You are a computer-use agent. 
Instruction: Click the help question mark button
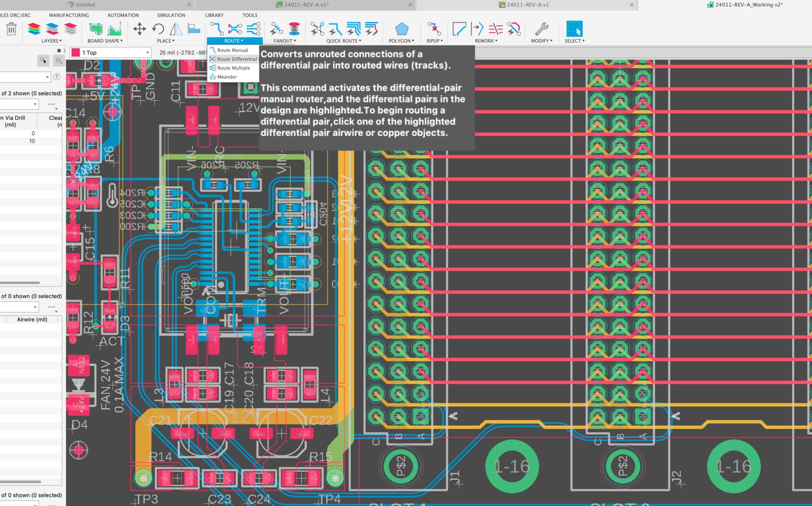point(57,77)
